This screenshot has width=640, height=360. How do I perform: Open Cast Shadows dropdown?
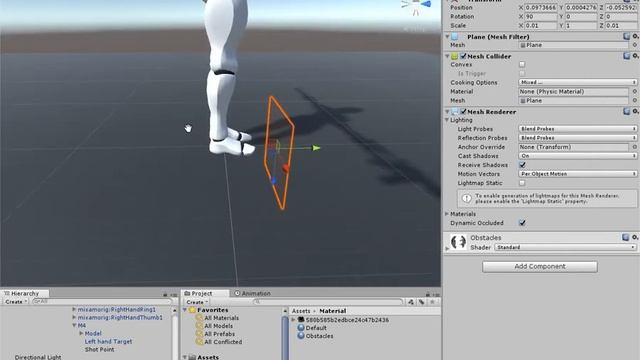click(578, 156)
